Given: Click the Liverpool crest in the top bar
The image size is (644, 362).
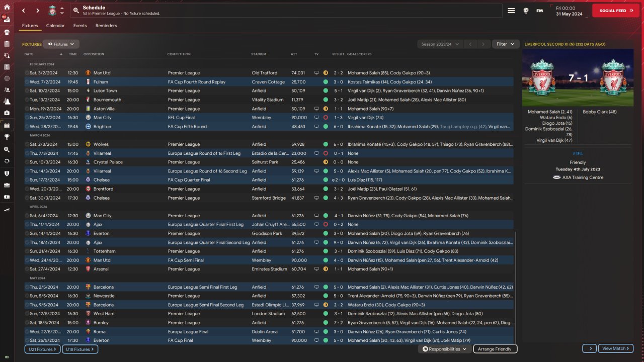Looking at the screenshot, I should 52,11.
